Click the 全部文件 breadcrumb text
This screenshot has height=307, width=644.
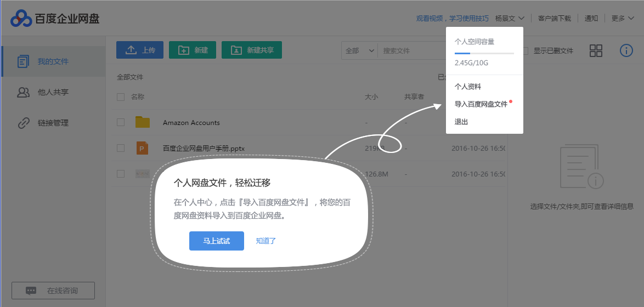(130, 77)
